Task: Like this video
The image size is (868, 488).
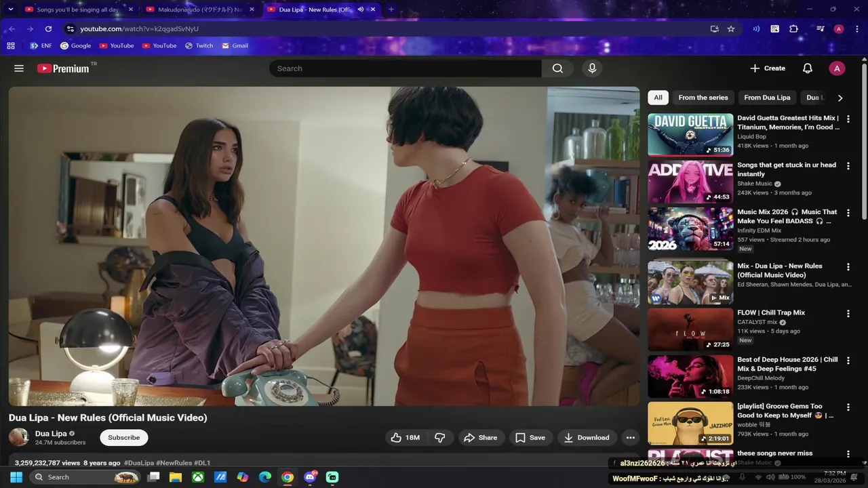Action: (406, 438)
